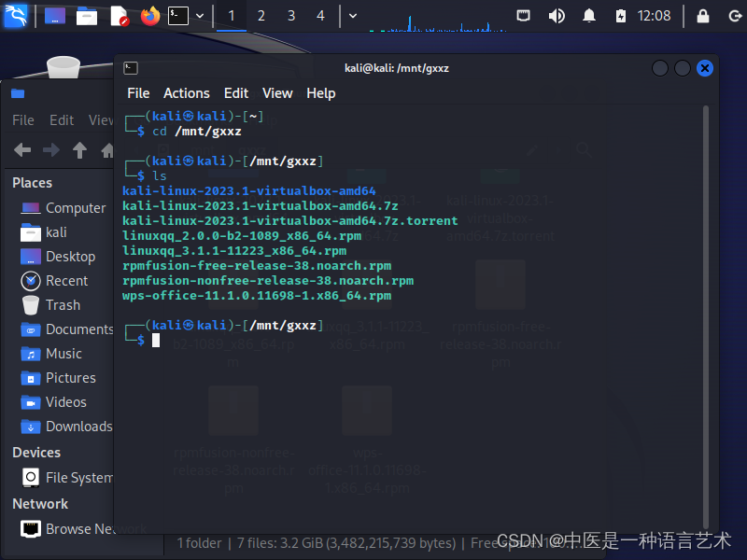Open the Kali dragon applications menu
The height and width of the screenshot is (560, 747).
pos(15,16)
